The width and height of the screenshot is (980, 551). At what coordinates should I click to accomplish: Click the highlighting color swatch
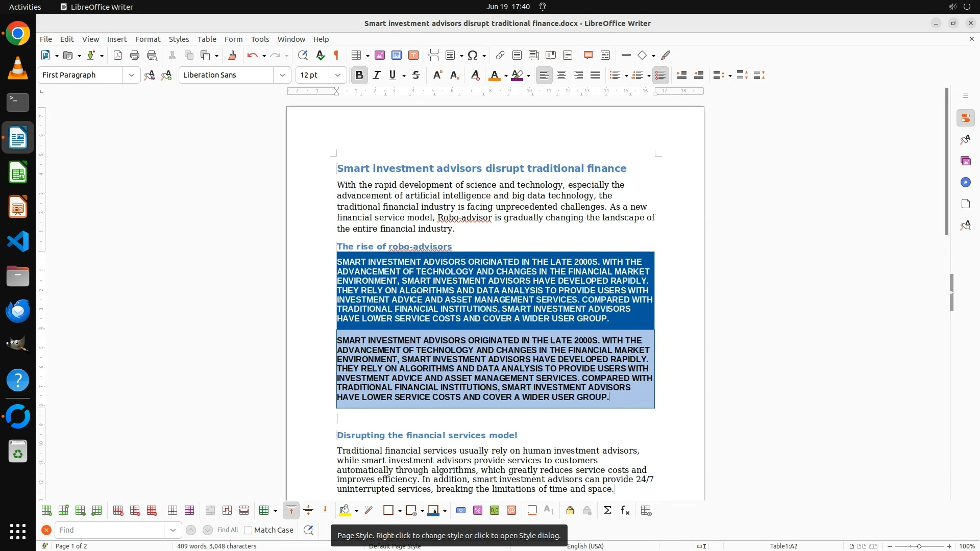518,75
